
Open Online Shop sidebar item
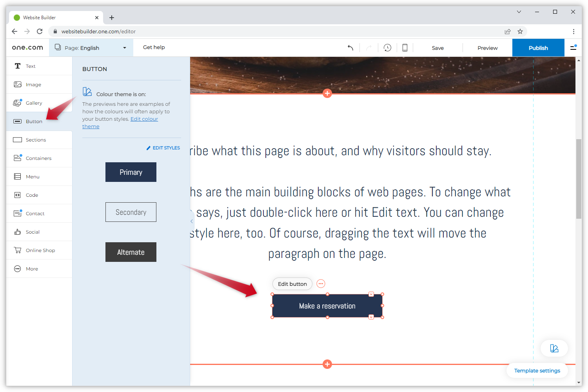[40, 250]
